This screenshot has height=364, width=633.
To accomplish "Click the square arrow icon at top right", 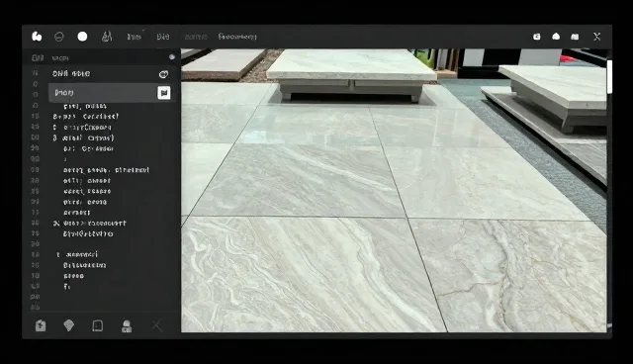I will point(536,37).
